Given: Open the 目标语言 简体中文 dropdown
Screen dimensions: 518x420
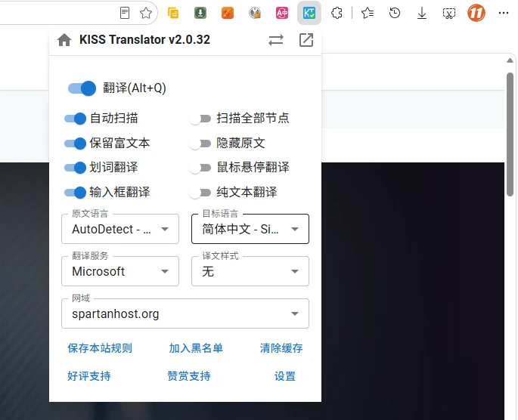Looking at the screenshot, I should pyautogui.click(x=250, y=229).
